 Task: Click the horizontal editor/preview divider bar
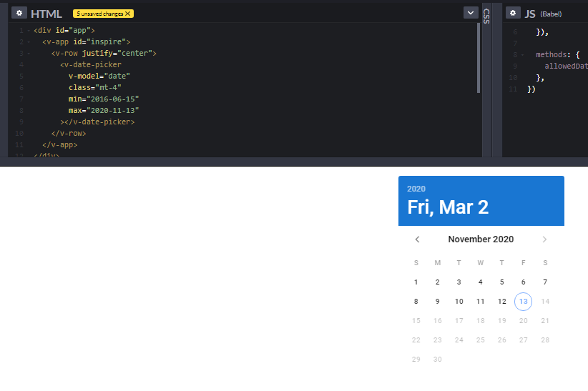(294, 162)
